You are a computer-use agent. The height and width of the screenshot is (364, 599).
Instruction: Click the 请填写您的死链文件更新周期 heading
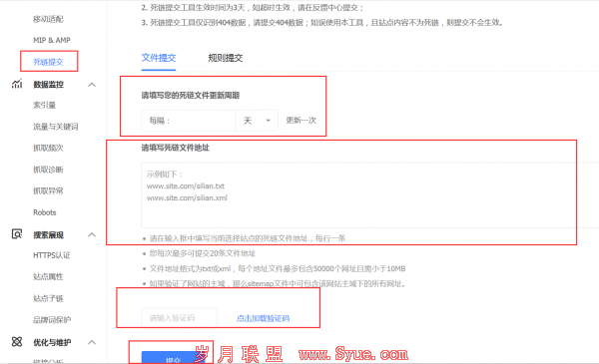point(191,95)
